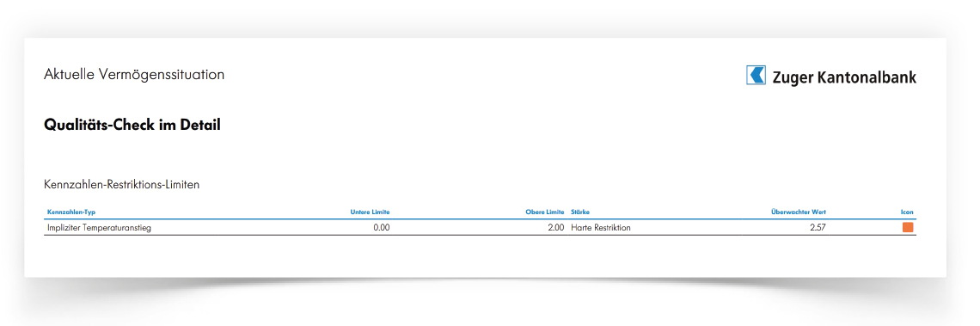Click the Untere Limite column header
Image resolution: width=980 pixels, height=326 pixels.
point(370,212)
